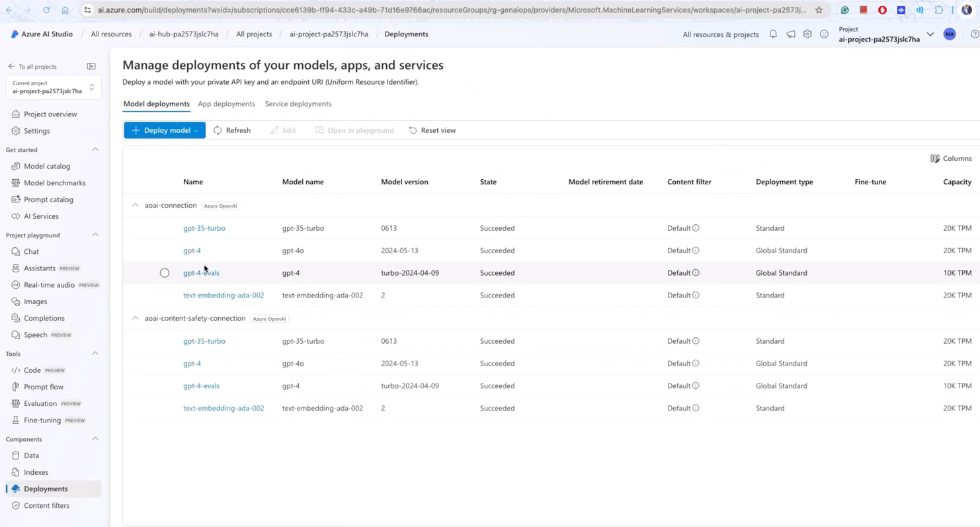Image resolution: width=980 pixels, height=527 pixels.
Task: Switch to App deployments tab
Action: point(226,104)
